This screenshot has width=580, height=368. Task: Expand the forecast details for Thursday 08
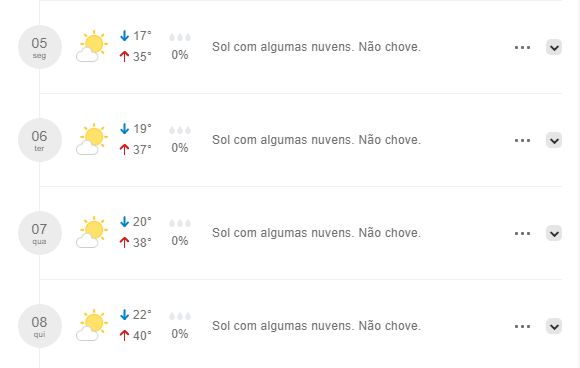554,326
